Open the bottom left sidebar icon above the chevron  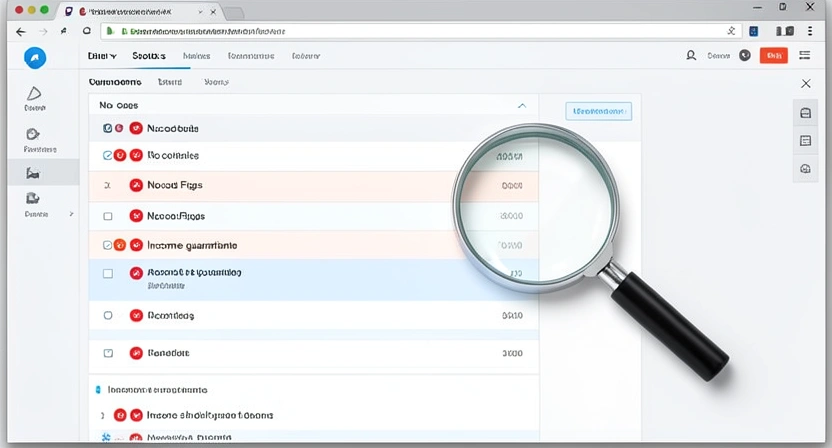pyautogui.click(x=33, y=199)
